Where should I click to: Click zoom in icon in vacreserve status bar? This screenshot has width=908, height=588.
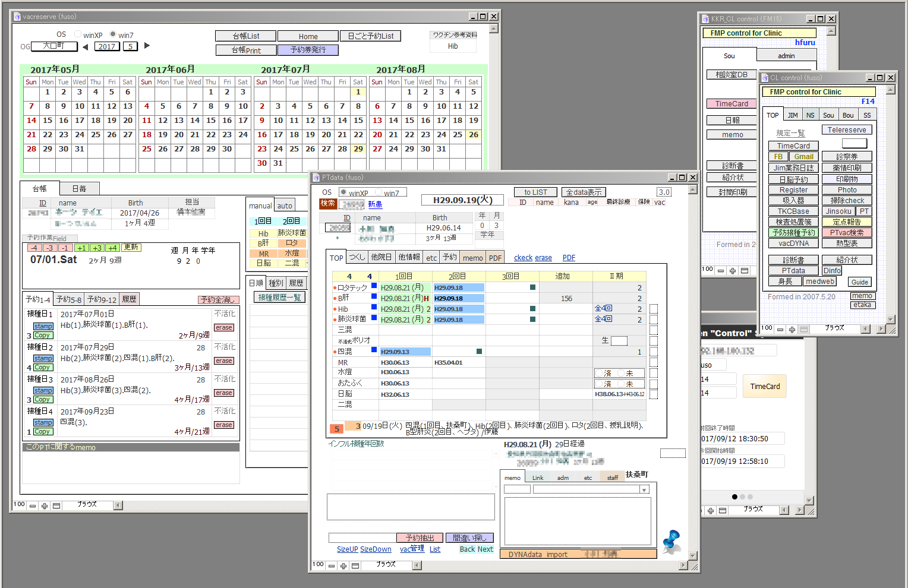click(45, 506)
